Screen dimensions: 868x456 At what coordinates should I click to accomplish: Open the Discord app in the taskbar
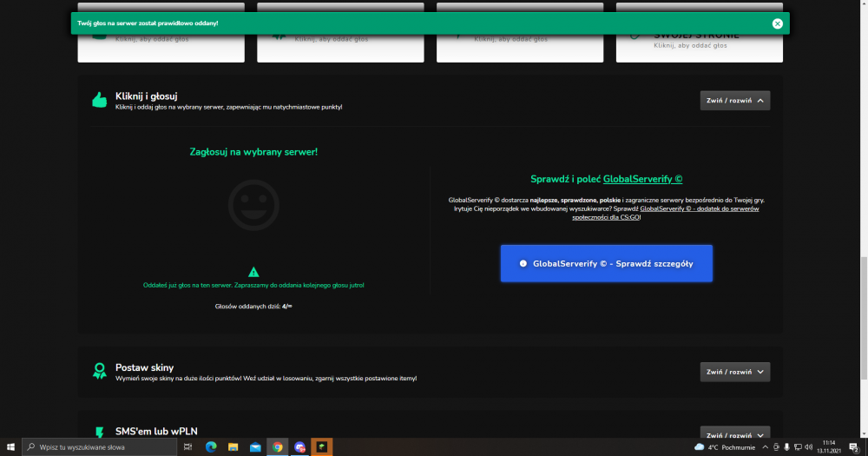[299, 446]
